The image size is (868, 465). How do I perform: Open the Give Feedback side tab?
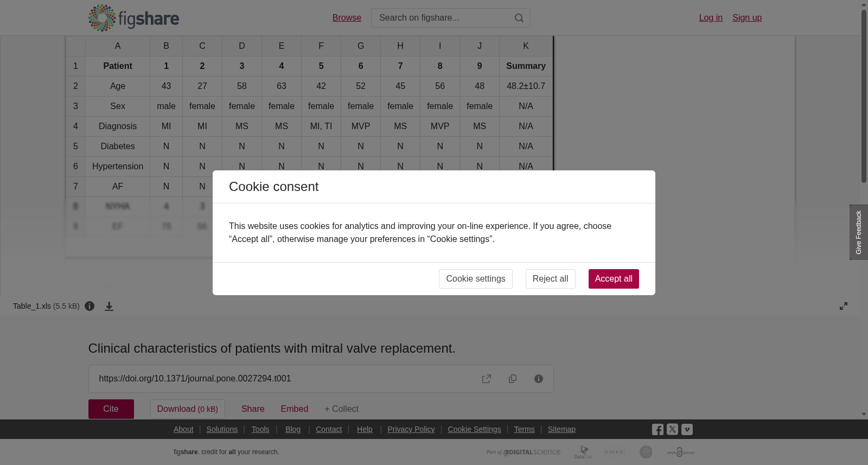[859, 232]
